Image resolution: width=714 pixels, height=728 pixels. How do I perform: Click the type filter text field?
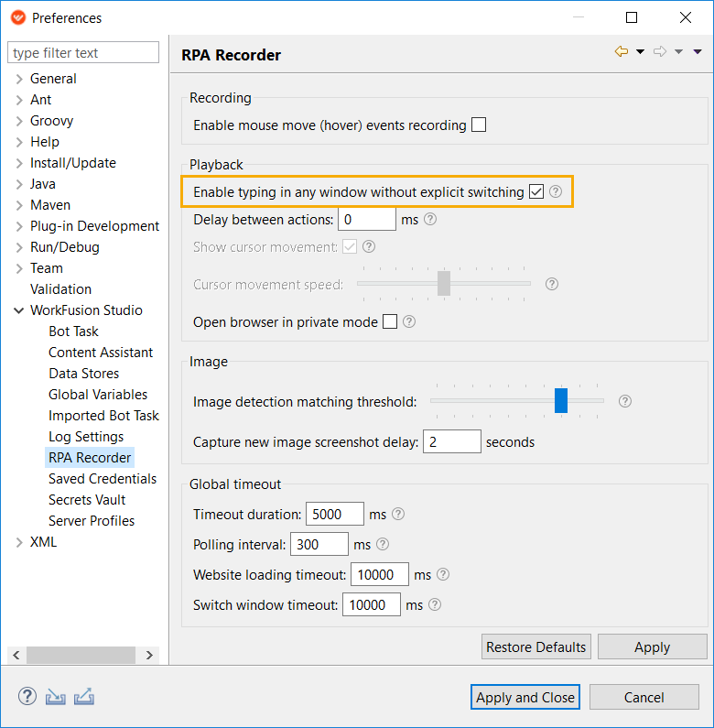[x=83, y=52]
